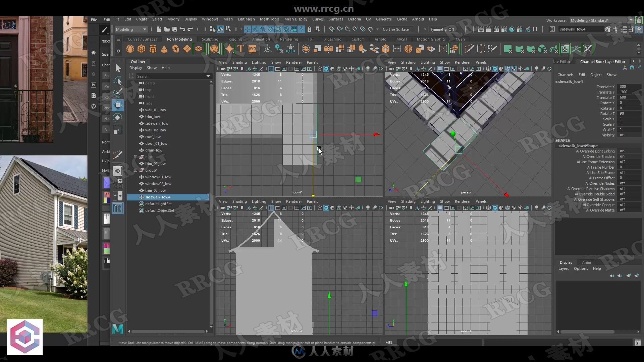Select trim_03_low layer item
This screenshot has height=362, width=644.
(155, 190)
